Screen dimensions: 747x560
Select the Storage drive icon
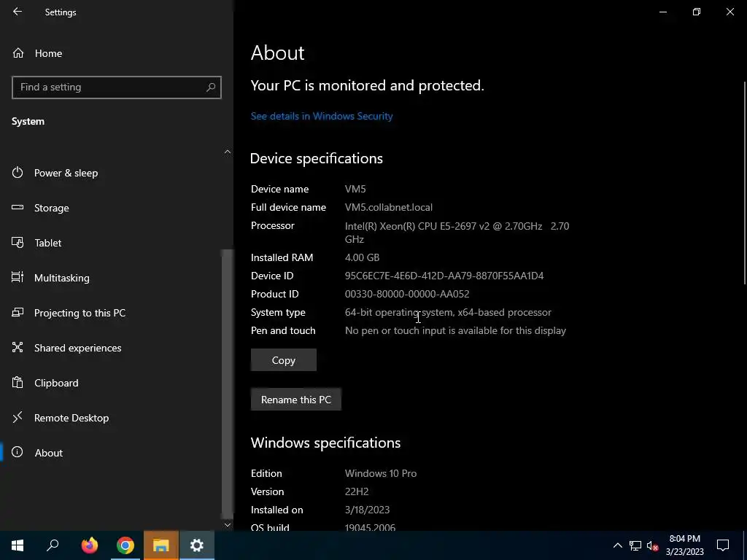point(18,207)
